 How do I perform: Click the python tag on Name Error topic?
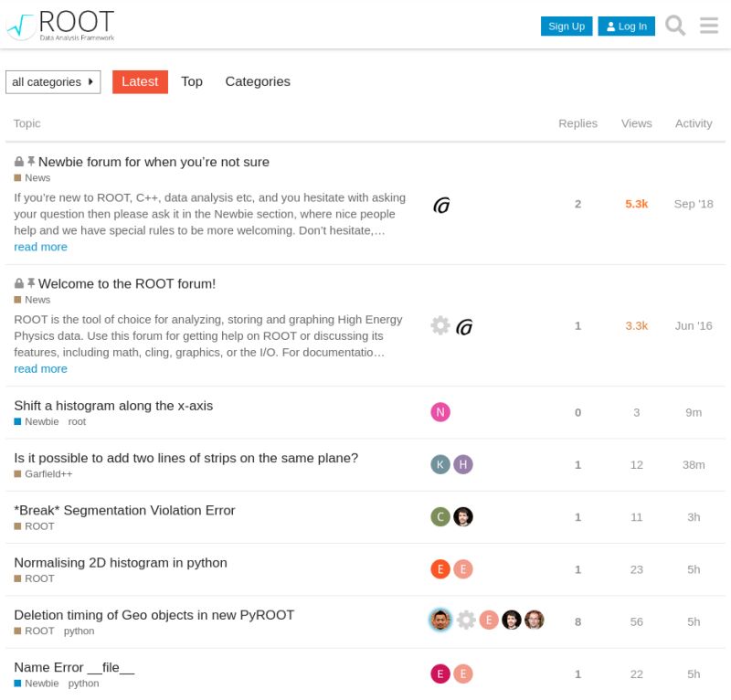(83, 683)
